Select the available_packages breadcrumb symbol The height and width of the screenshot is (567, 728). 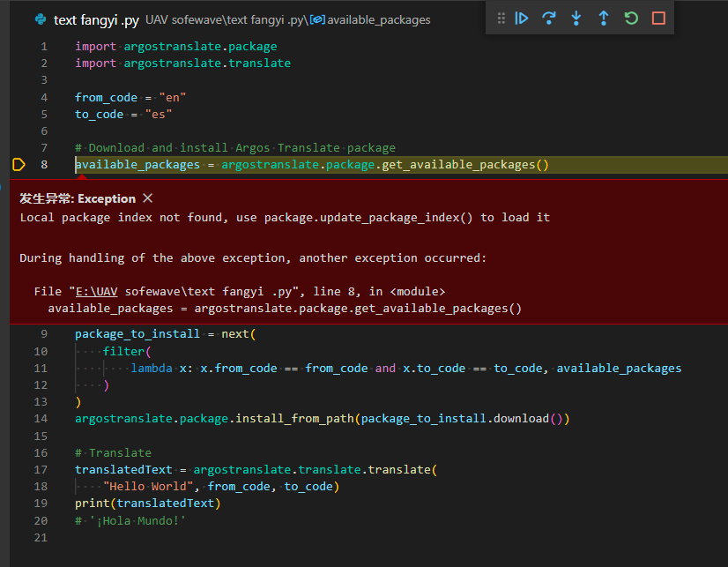point(378,20)
